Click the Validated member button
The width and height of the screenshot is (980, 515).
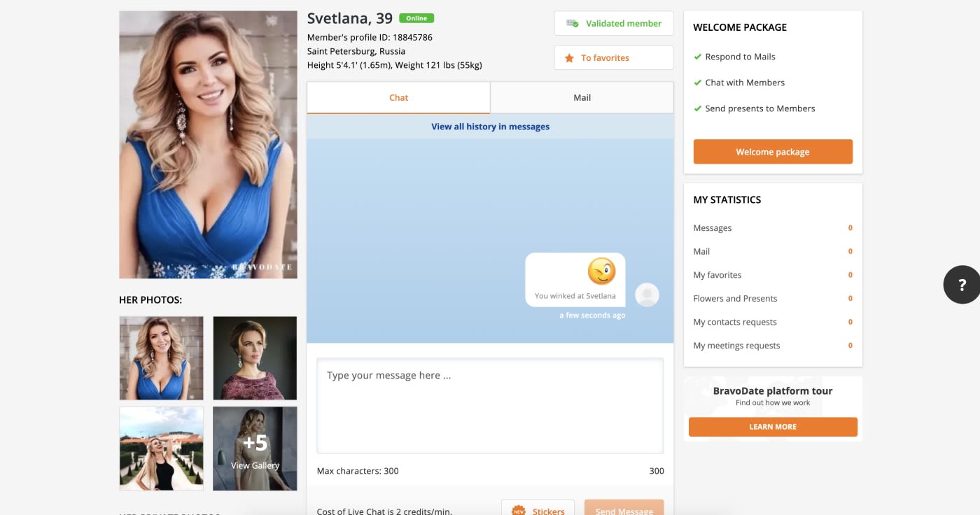pos(614,23)
